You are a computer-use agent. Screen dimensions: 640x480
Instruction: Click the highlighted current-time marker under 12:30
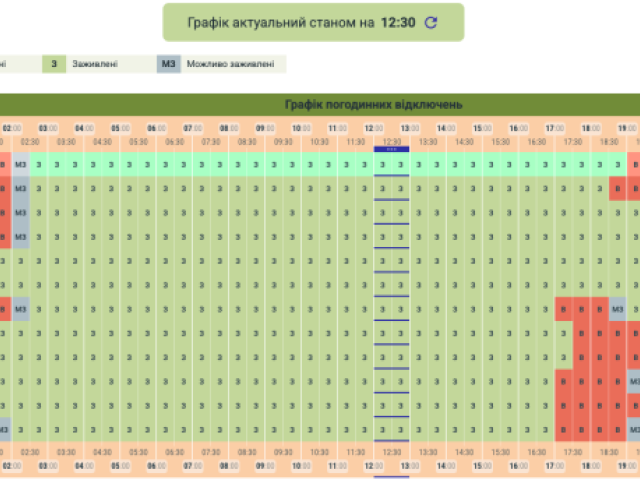[x=392, y=149]
